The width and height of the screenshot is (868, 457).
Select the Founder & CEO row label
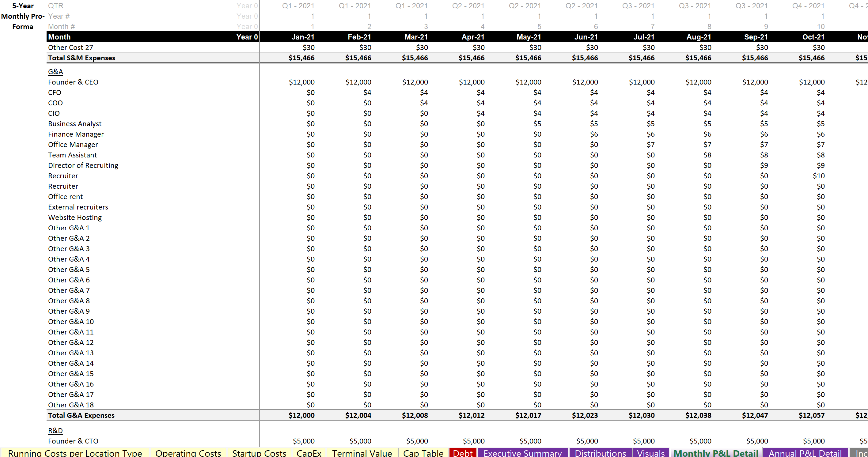(73, 82)
